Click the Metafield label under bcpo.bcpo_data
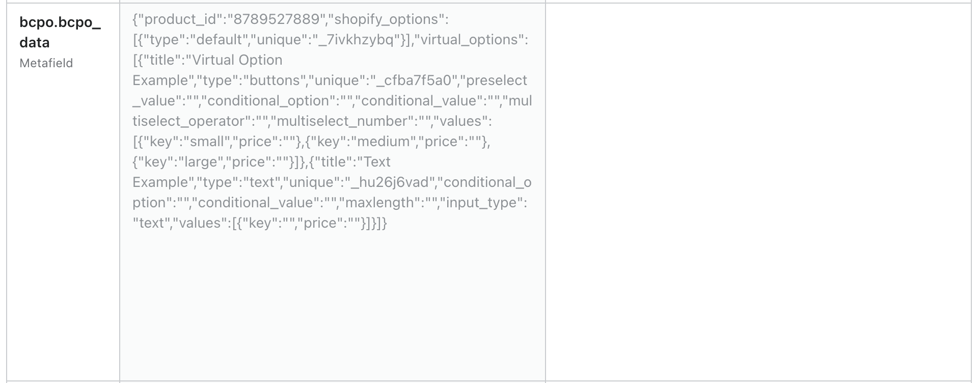980x383 pixels. tap(46, 63)
